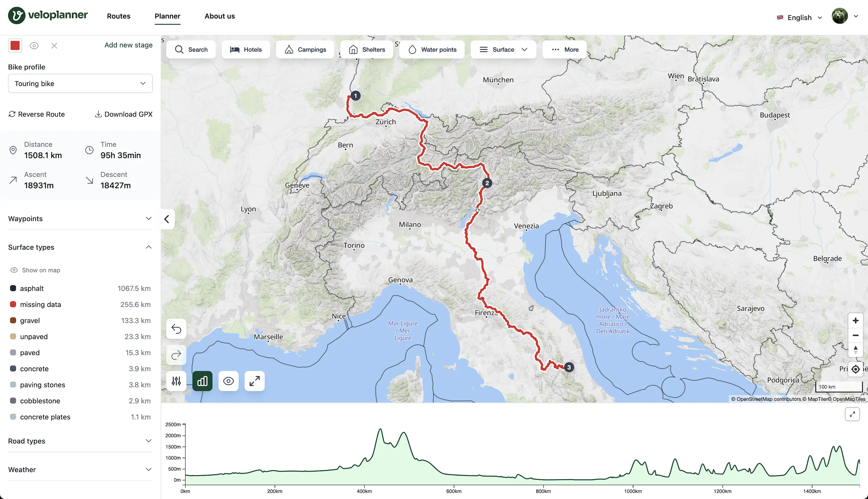Open the Surface map layer dropdown
Image resolution: width=868 pixels, height=499 pixels.
[x=503, y=50]
